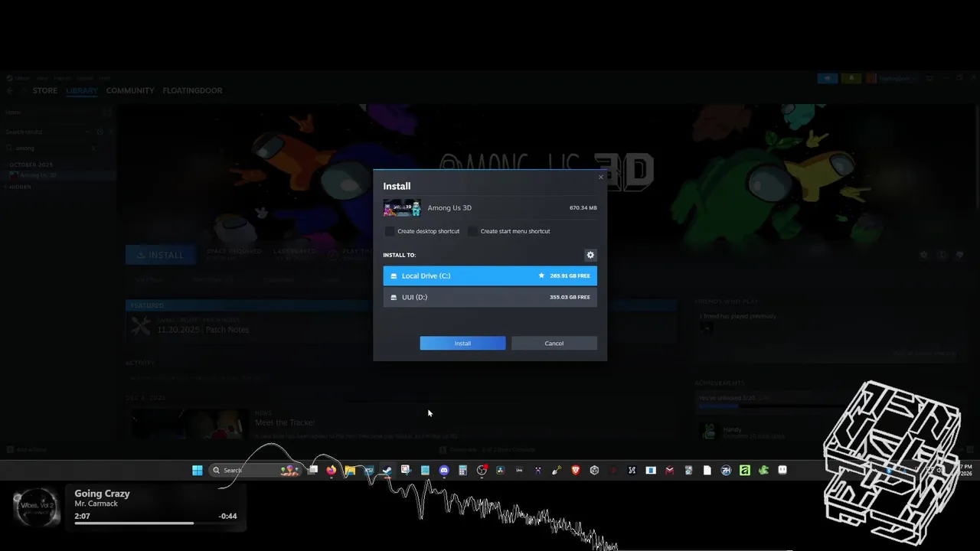Open the COMMUNITY tab in Steam

(130, 90)
